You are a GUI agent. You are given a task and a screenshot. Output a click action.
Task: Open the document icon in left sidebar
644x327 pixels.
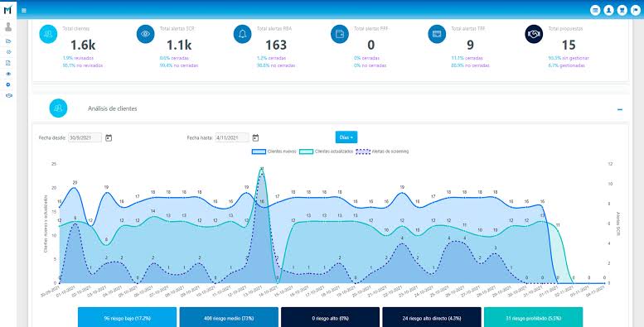[x=8, y=63]
